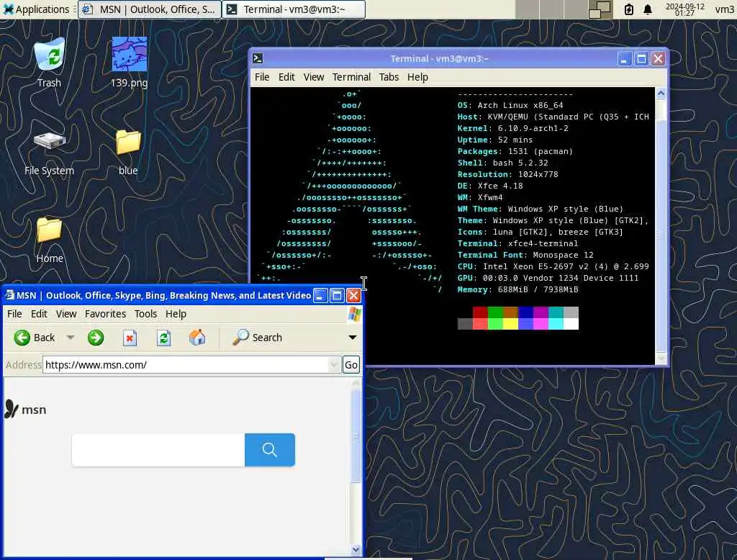The image size is (737, 560).
Task: Open the browser View menu
Action: (x=66, y=314)
